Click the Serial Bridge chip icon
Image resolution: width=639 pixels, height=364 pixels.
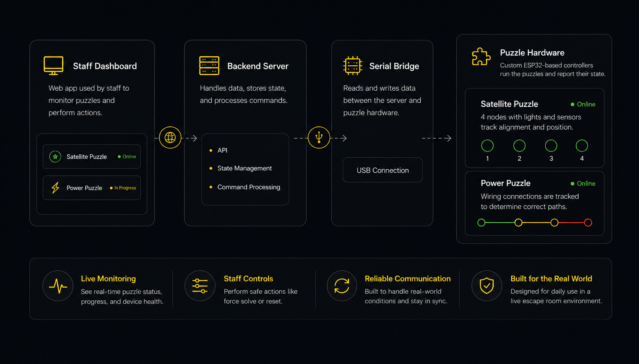(353, 66)
